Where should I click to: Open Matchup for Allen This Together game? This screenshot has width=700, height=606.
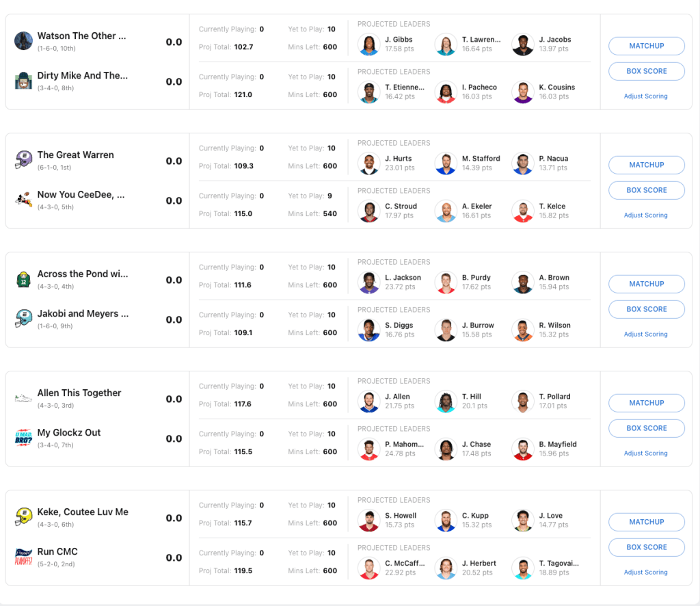coord(646,403)
